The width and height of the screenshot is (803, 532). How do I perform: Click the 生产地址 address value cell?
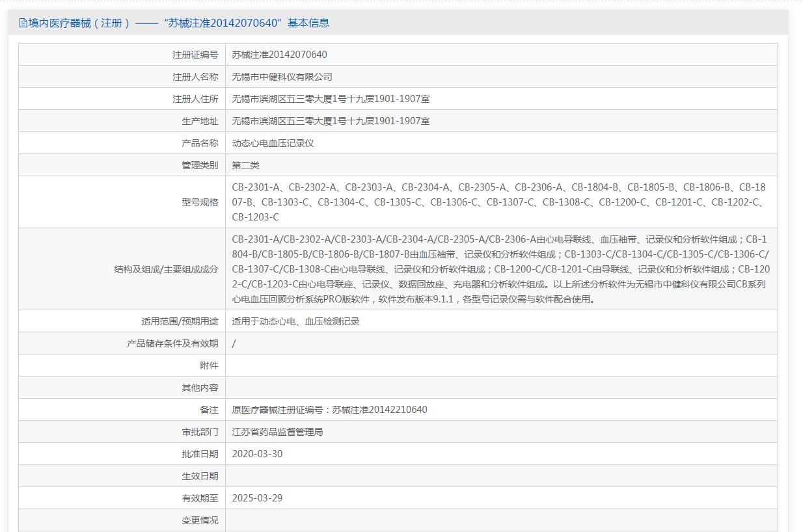tap(331, 121)
